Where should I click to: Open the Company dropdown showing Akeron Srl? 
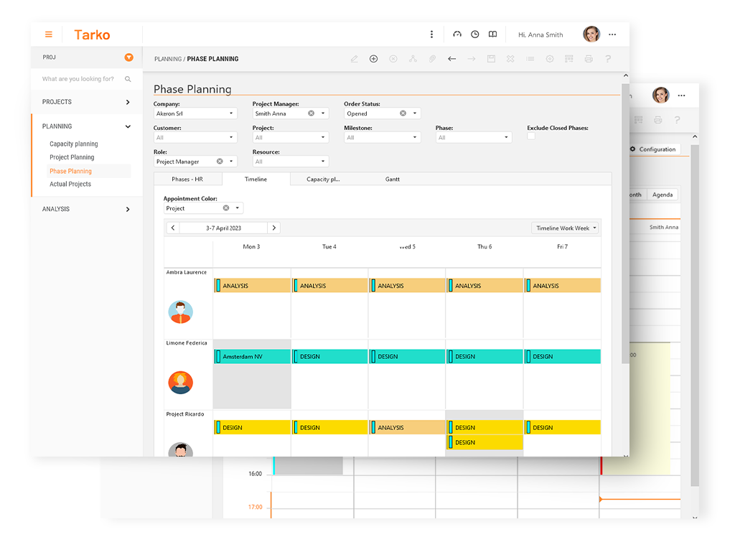pyautogui.click(x=231, y=113)
